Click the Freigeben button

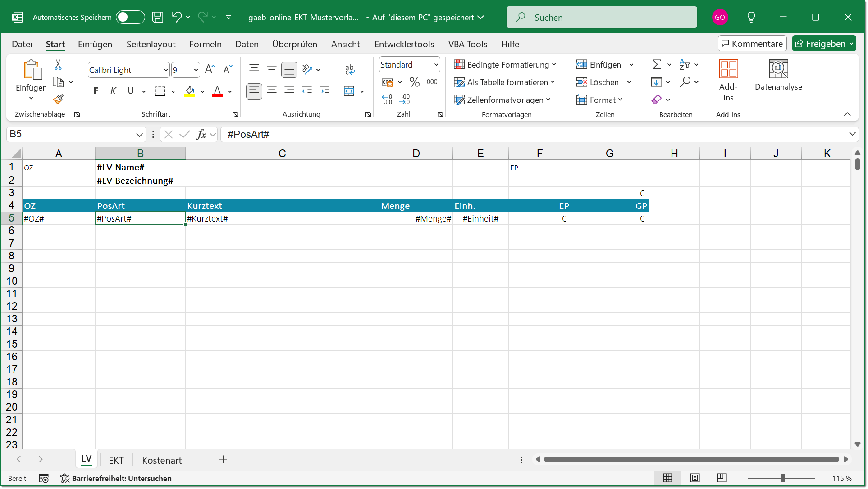pyautogui.click(x=824, y=43)
